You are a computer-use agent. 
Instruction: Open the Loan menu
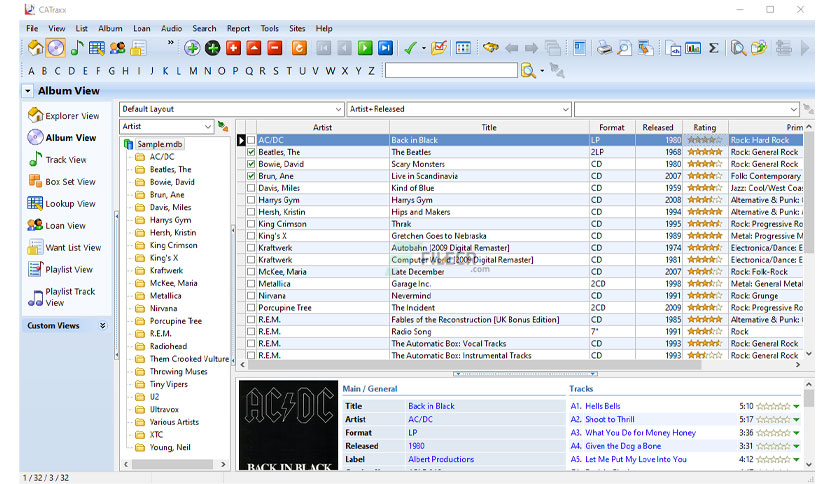[142, 28]
